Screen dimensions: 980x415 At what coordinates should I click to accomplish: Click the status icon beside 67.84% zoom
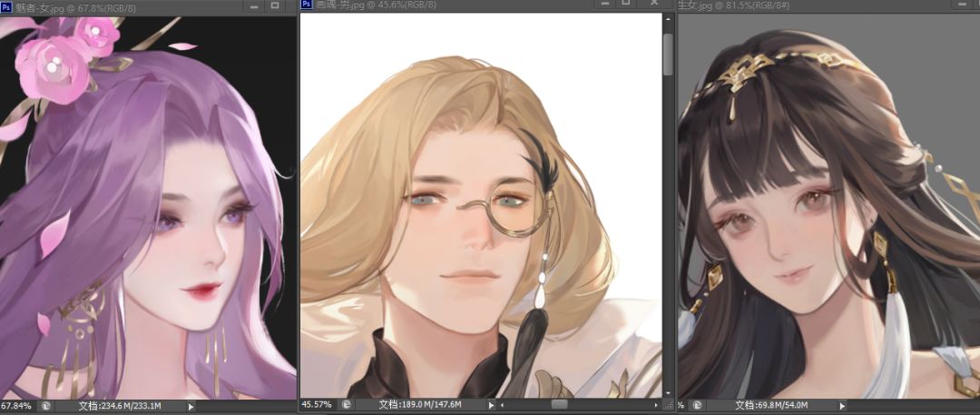tap(45, 406)
